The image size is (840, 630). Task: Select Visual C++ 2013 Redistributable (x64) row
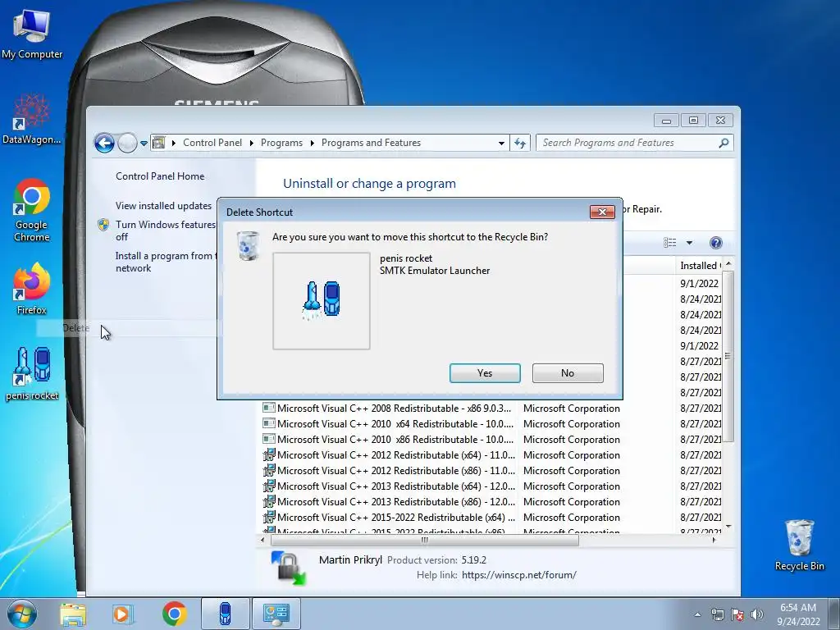click(x=491, y=486)
